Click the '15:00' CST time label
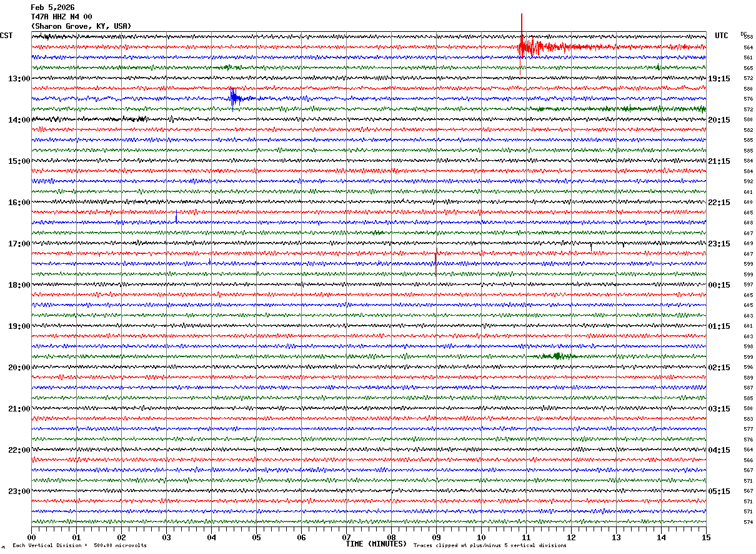 19,161
